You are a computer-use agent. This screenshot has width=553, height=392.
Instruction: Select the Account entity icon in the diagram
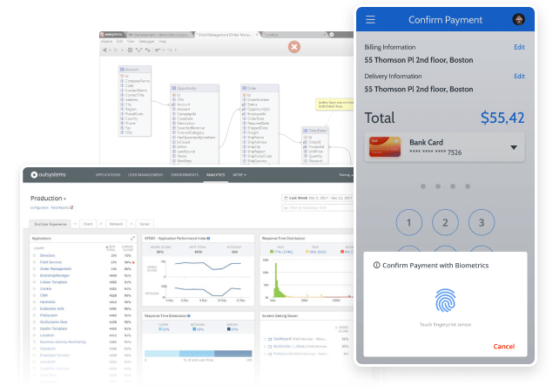pyautogui.click(x=122, y=70)
